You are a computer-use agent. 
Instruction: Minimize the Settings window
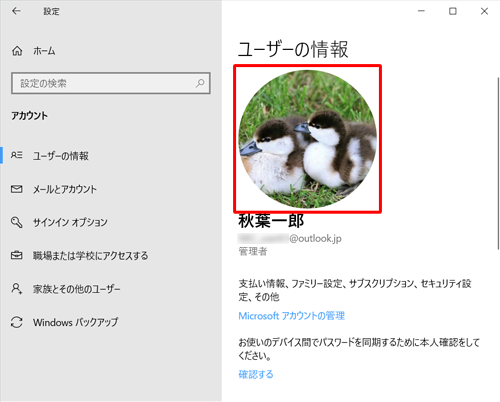tap(421, 11)
